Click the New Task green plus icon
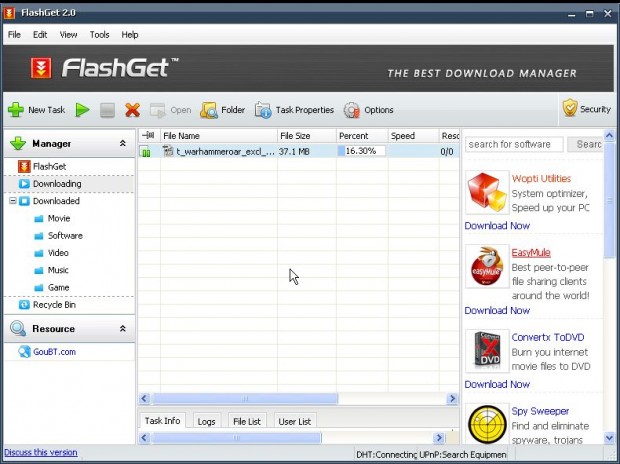Screen dimensions: 620x464 click(16, 110)
